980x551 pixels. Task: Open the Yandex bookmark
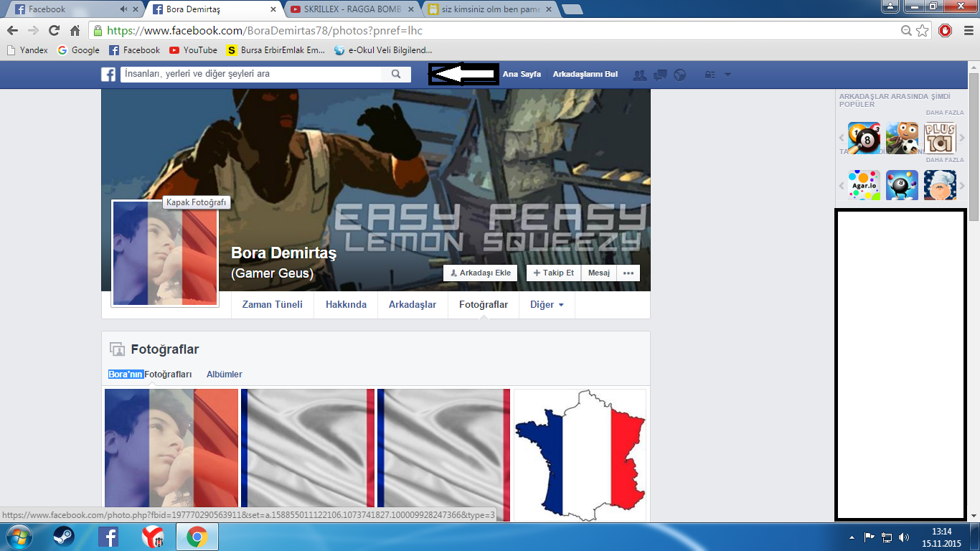27,50
